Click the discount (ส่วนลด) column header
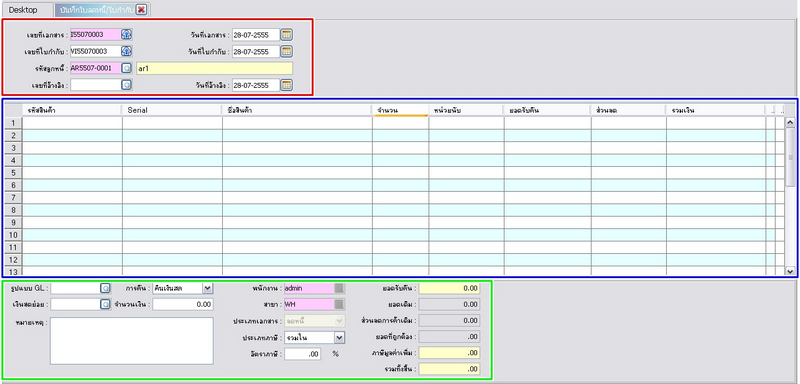The height and width of the screenshot is (384, 800). point(628,110)
